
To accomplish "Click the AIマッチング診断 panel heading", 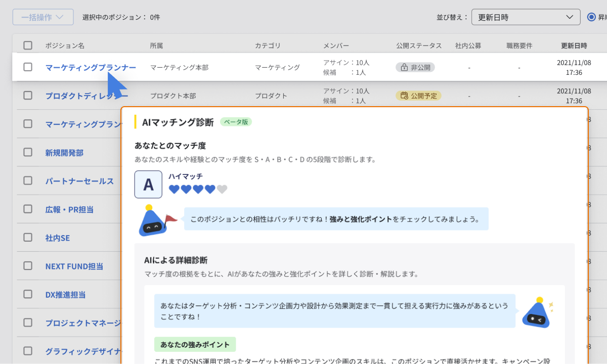I will coord(178,122).
